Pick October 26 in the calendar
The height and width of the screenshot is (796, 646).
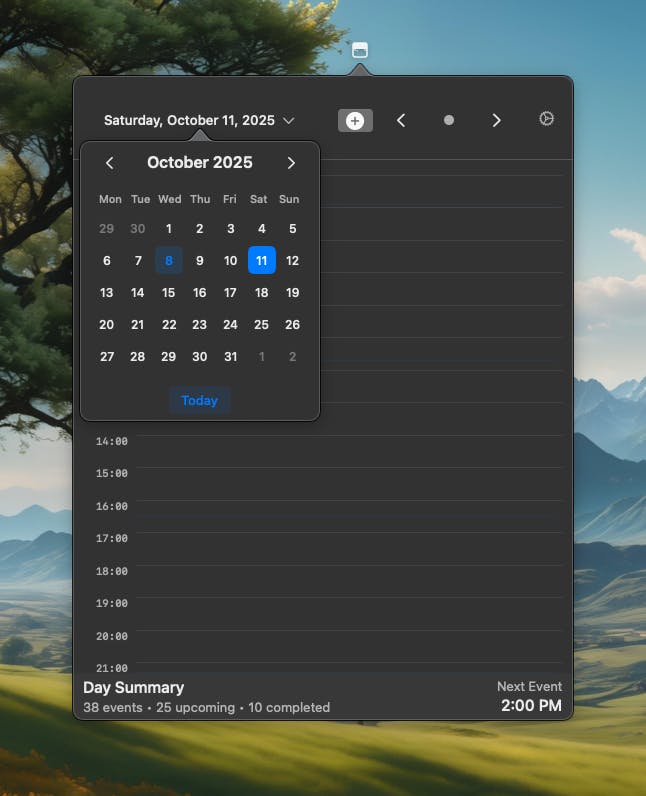292,324
